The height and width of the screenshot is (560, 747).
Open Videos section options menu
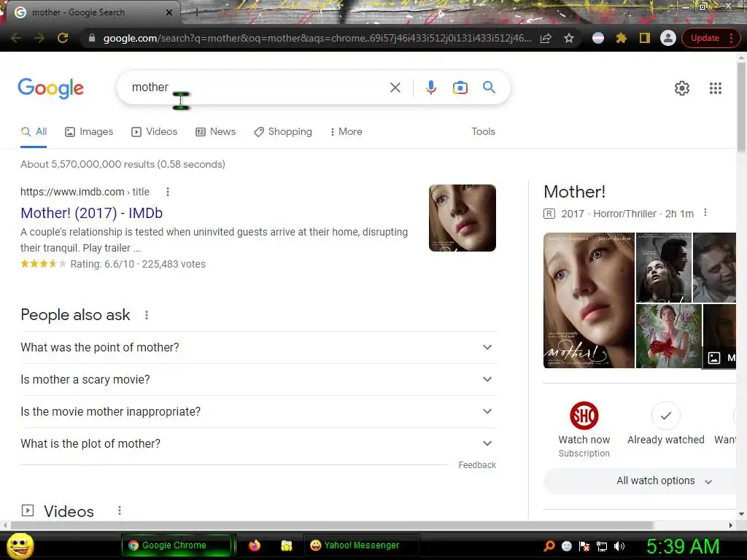tap(119, 510)
